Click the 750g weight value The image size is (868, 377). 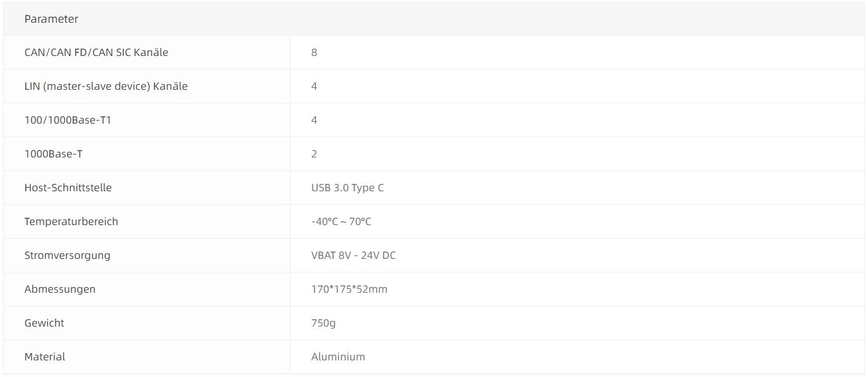[x=323, y=323]
